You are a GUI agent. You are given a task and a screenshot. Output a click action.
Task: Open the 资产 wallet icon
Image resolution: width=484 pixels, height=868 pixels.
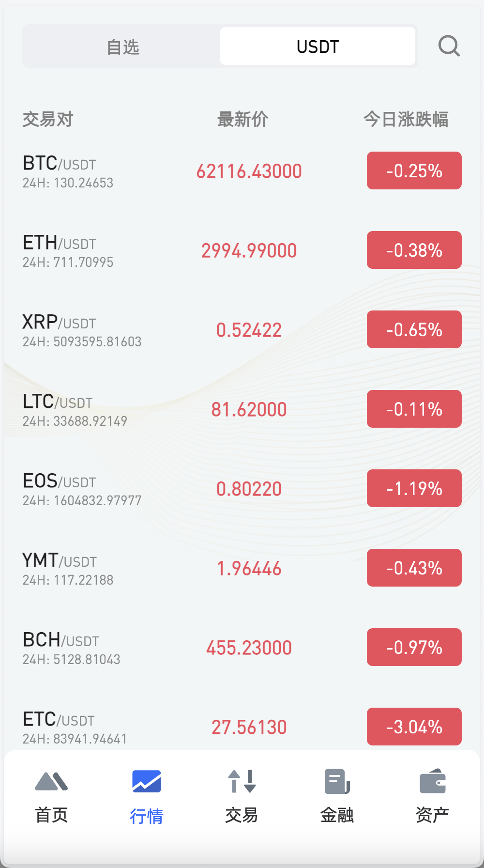point(432,781)
